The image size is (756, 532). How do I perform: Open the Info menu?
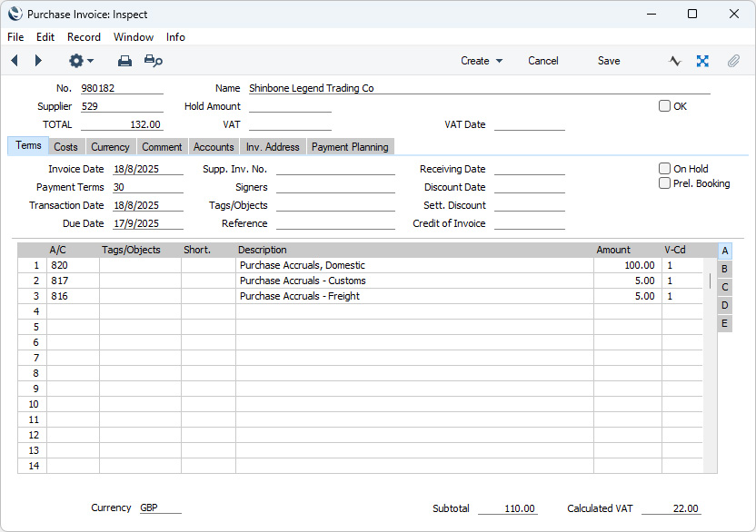175,37
